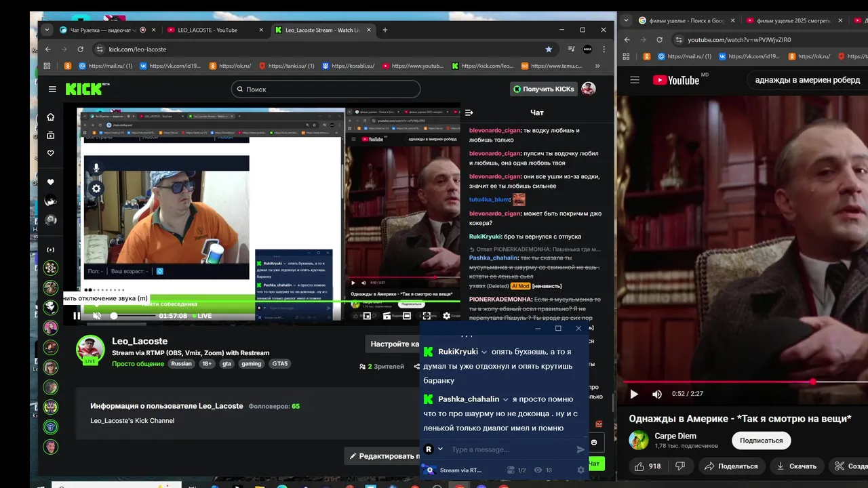Image resolution: width=868 pixels, height=488 pixels.
Task: Click the Получить KICKs button
Action: pos(544,89)
